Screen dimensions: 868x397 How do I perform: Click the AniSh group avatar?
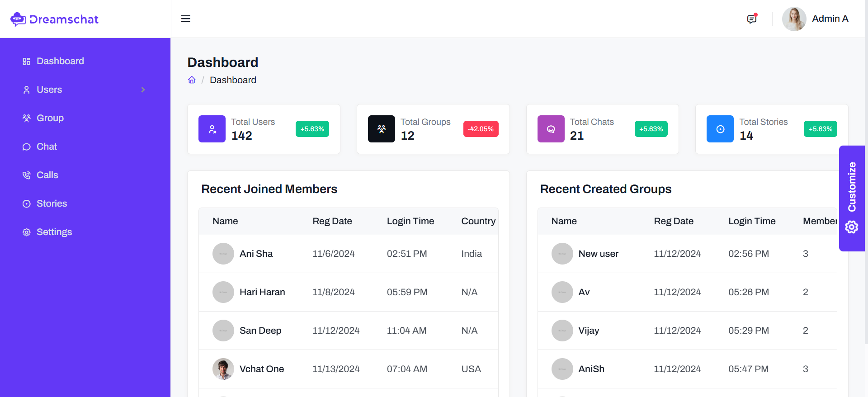coord(562,369)
